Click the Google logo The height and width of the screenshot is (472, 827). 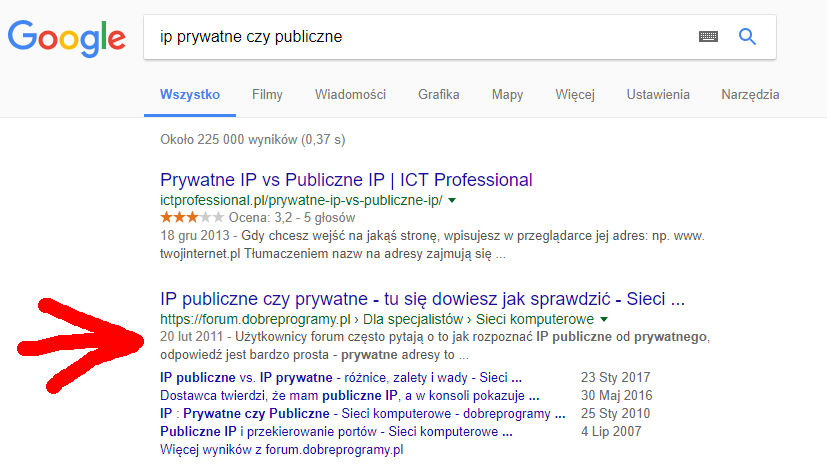click(x=67, y=38)
